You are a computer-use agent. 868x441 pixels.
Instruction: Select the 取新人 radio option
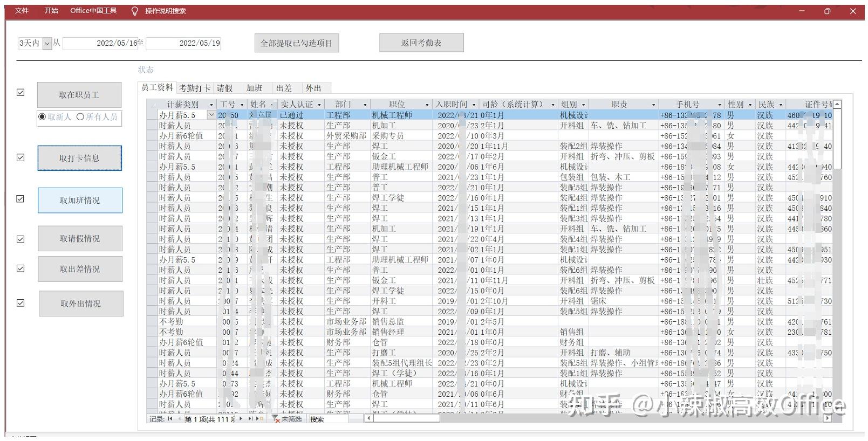coord(42,116)
